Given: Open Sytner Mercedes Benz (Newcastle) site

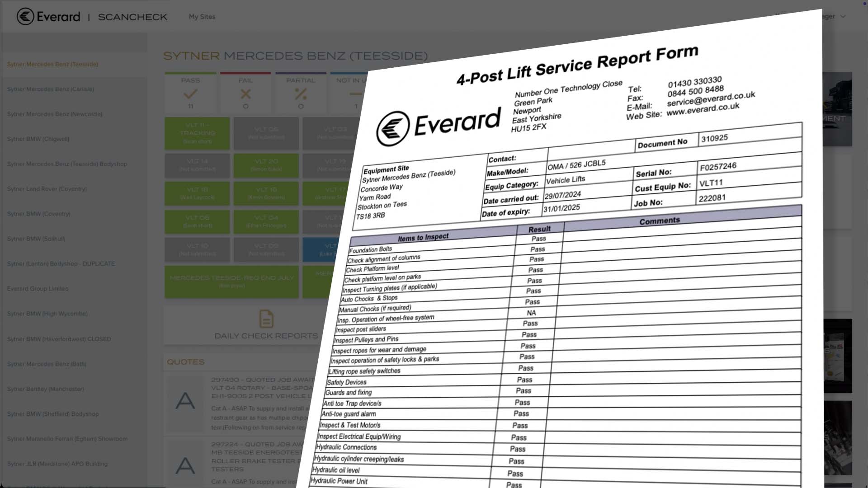Looking at the screenshot, I should coord(55,114).
